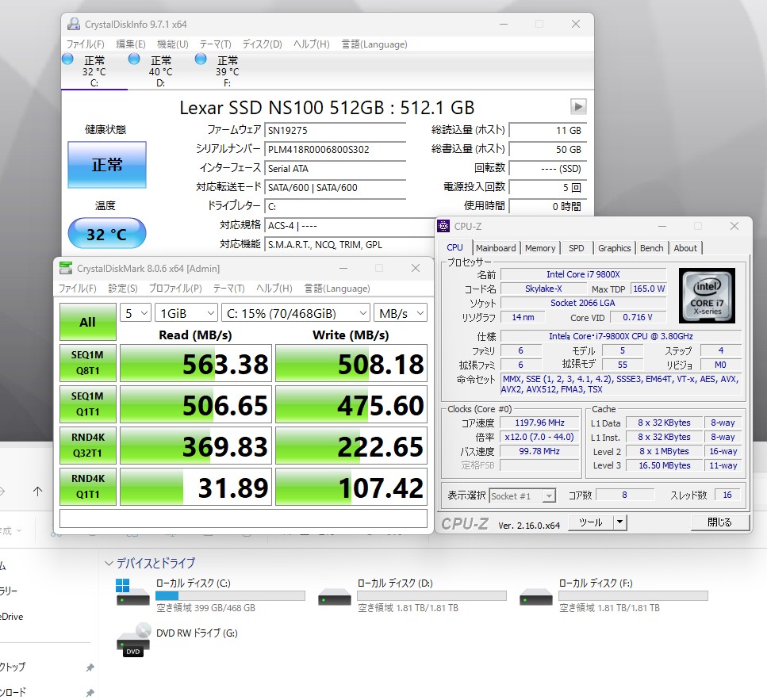Image resolution: width=767 pixels, height=700 pixels.
Task: Run the RND4K Q1T1 benchmark
Action: [x=87, y=487]
